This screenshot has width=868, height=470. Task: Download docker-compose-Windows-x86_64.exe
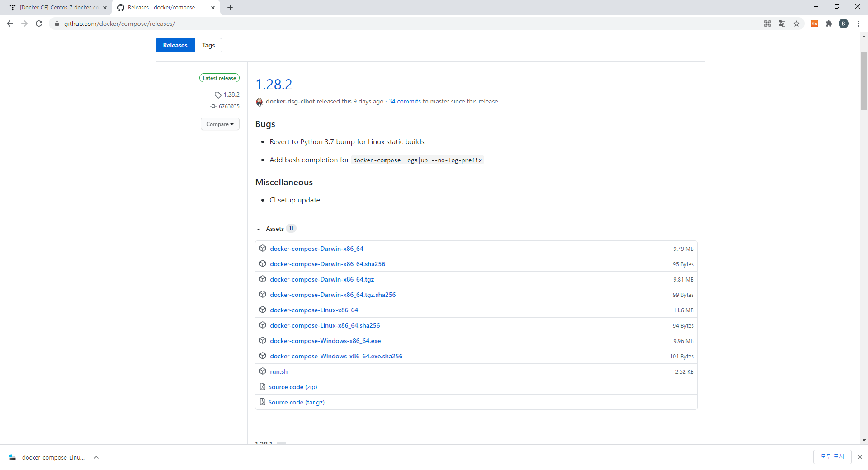tap(325, 341)
